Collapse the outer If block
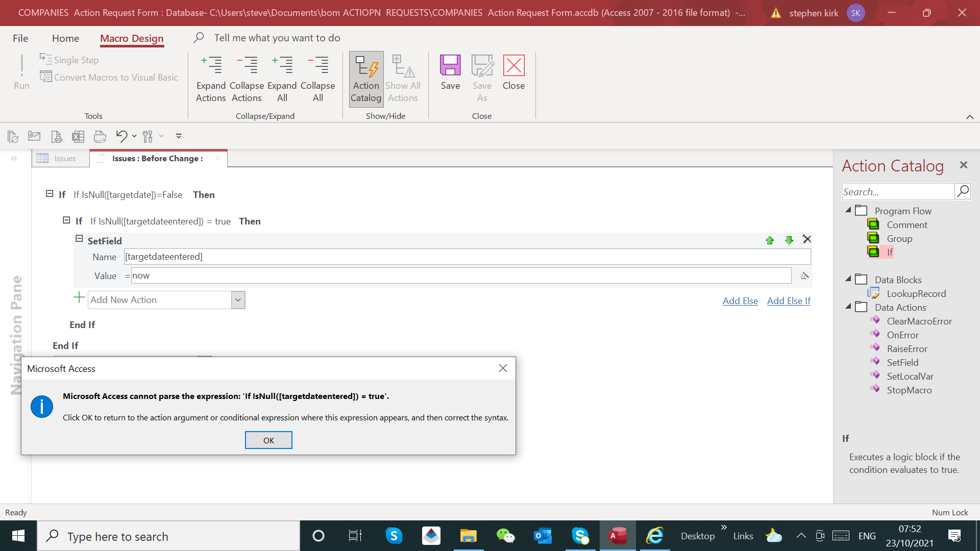This screenshot has width=980, height=551. (50, 194)
